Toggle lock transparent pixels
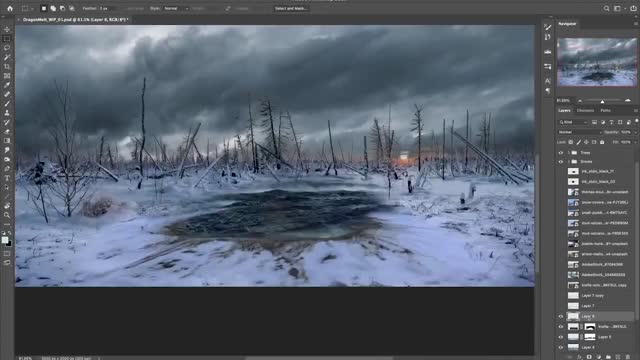 pyautogui.click(x=571, y=142)
